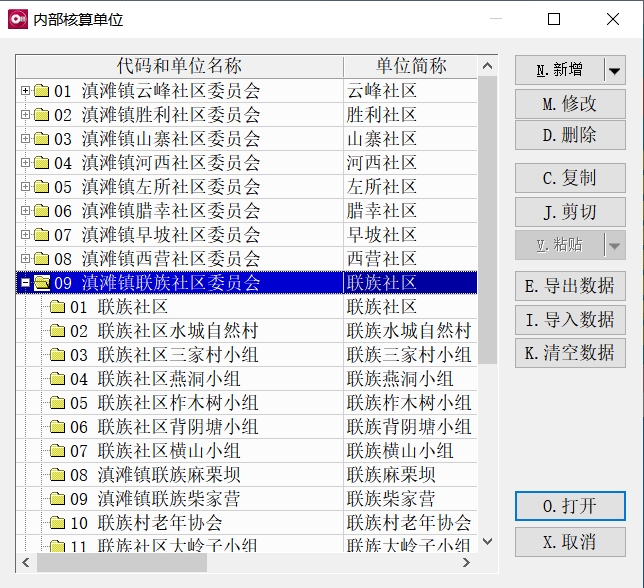Open the dropdown arrow next to N.新增
The width and height of the screenshot is (644, 588).
tap(614, 71)
